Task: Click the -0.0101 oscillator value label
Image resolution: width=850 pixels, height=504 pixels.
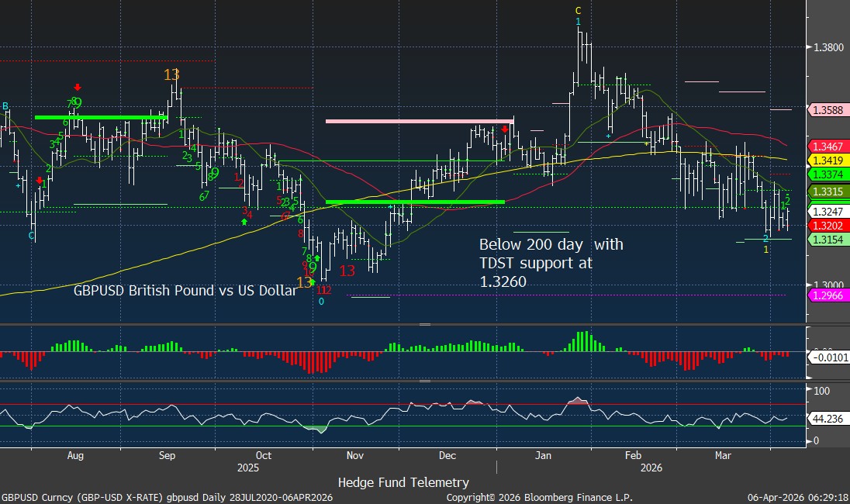Action: (828, 357)
